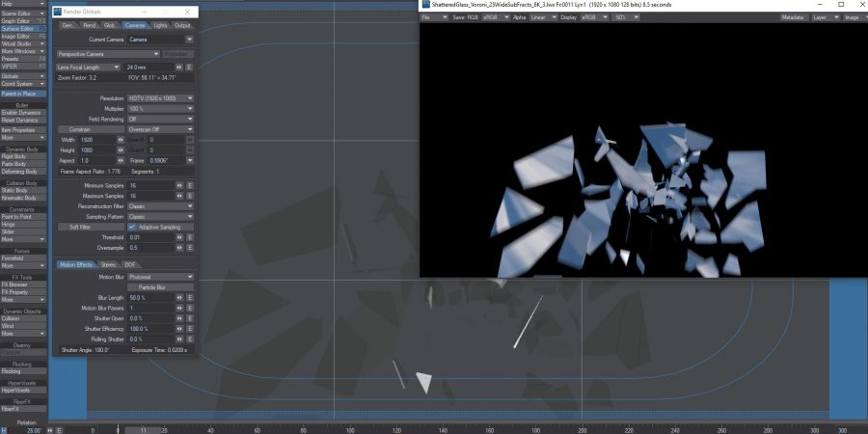Click envelope E button for Lens Focal Length

(189, 67)
